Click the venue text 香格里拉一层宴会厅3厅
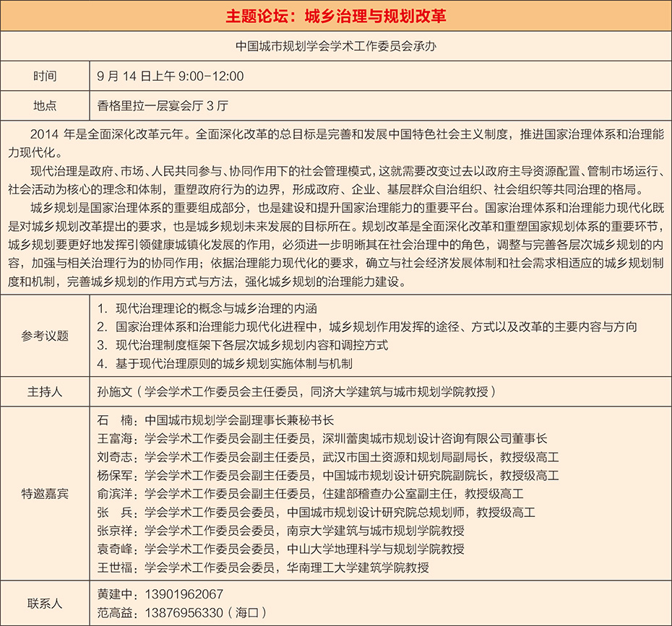Screen dimensions: 672x626 click(163, 105)
